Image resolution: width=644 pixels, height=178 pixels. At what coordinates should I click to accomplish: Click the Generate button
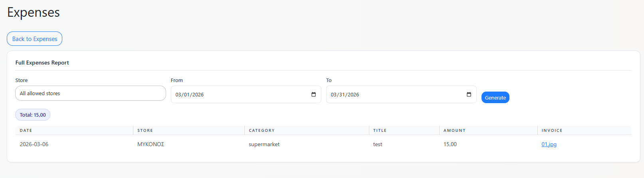click(495, 98)
